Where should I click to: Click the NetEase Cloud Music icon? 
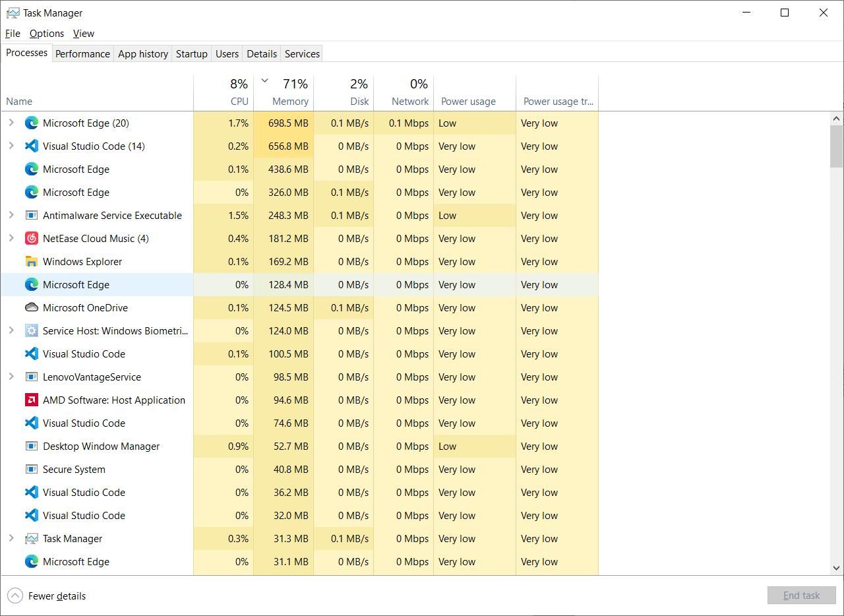point(31,238)
